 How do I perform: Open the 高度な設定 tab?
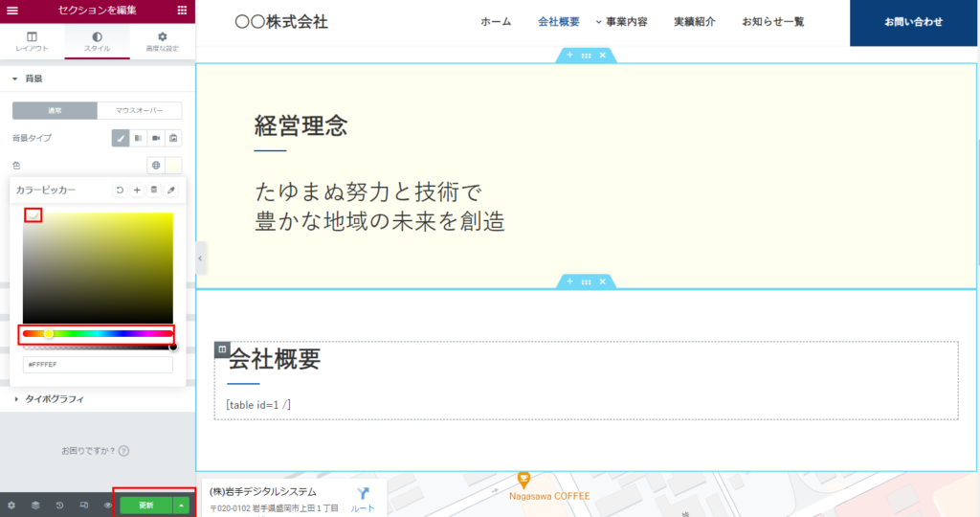tap(162, 41)
